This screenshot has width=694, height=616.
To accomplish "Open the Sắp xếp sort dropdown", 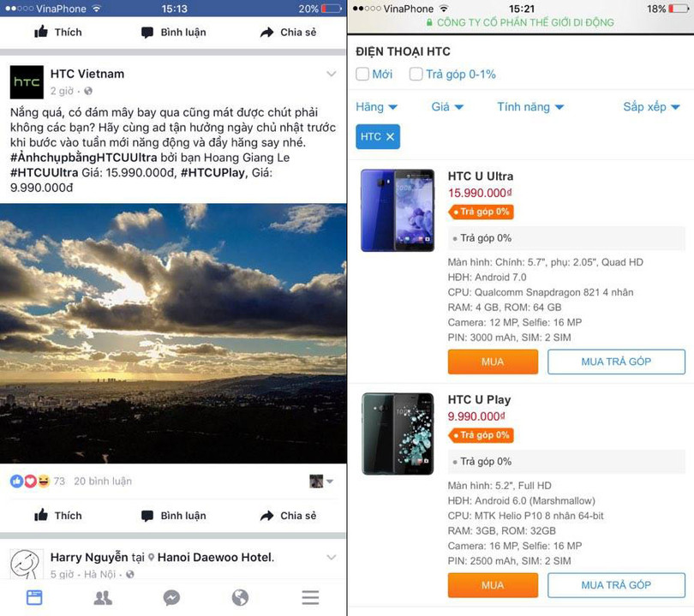I will [x=651, y=107].
